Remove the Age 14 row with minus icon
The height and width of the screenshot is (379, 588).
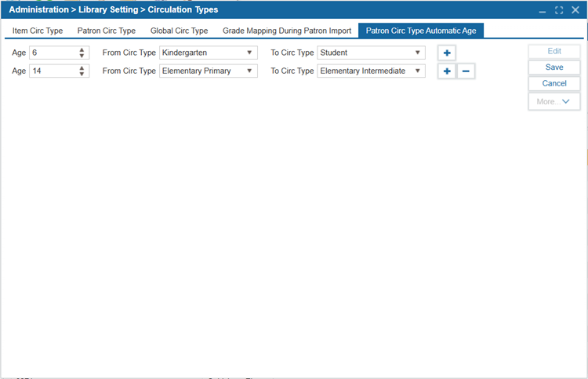[466, 71]
